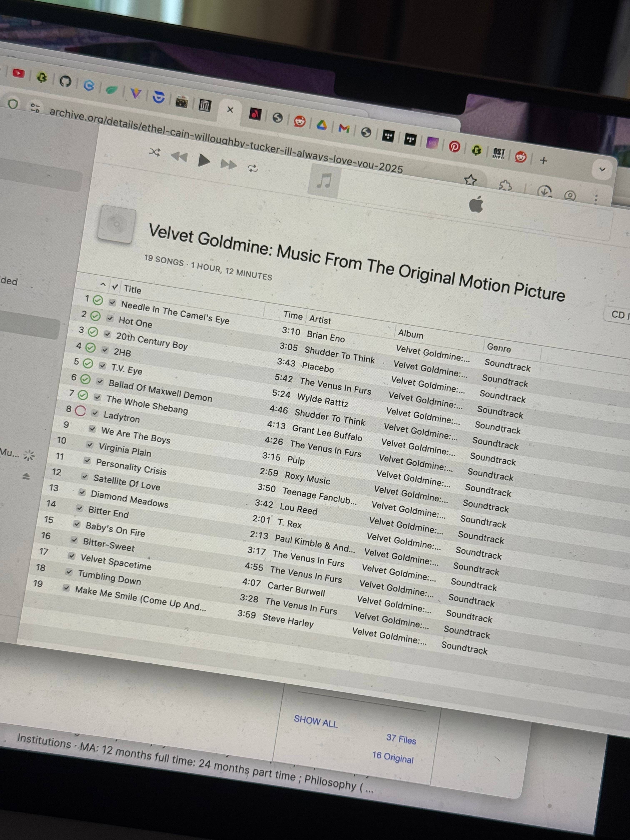Image resolution: width=630 pixels, height=840 pixels.
Task: Uncheck the Hot One track checkbox
Action: [110, 318]
